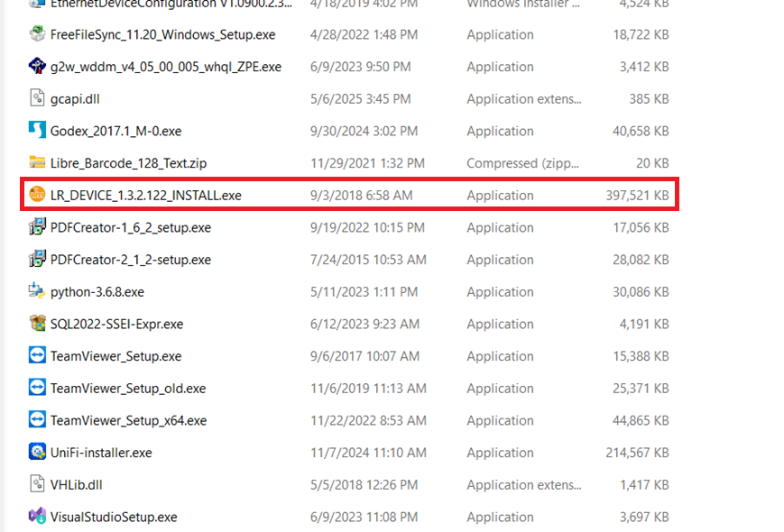Click python-3.6.8.exe file name
This screenshot has height=532, width=784.
click(97, 292)
